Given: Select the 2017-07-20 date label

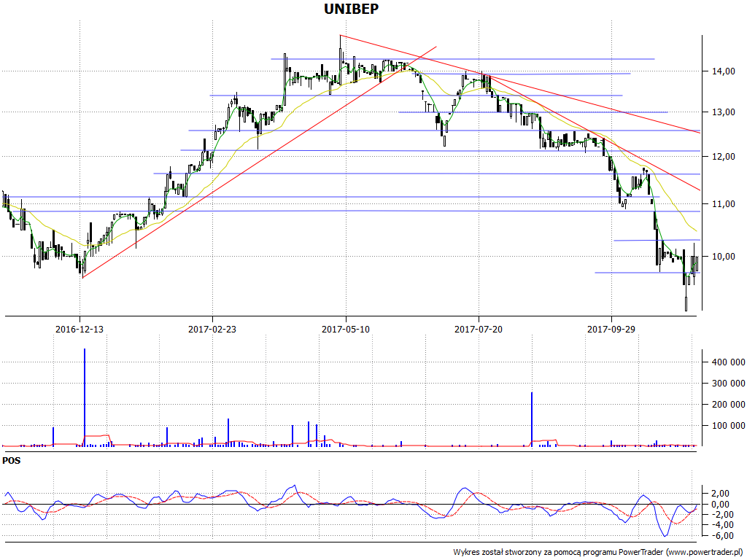Looking at the screenshot, I should (x=479, y=329).
